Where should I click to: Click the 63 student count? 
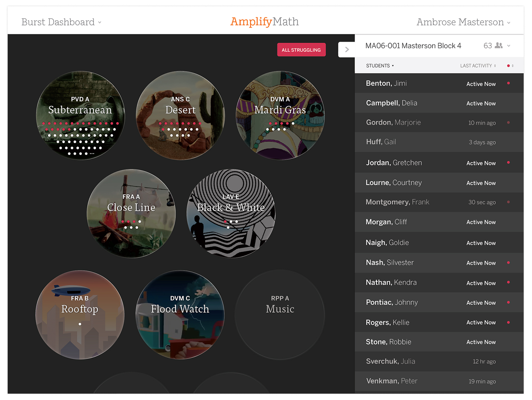487,46
